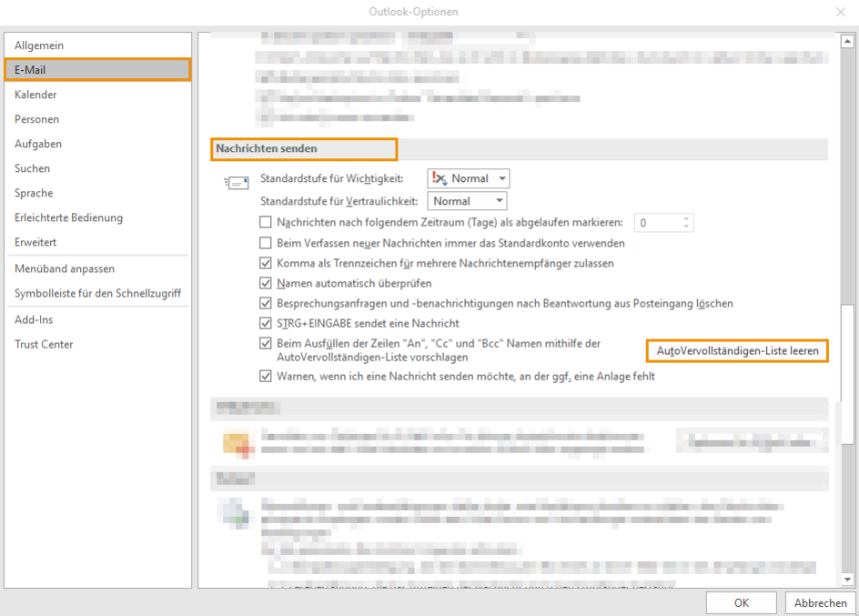The width and height of the screenshot is (859, 616).
Task: Go to the Suchen category
Action: point(98,168)
